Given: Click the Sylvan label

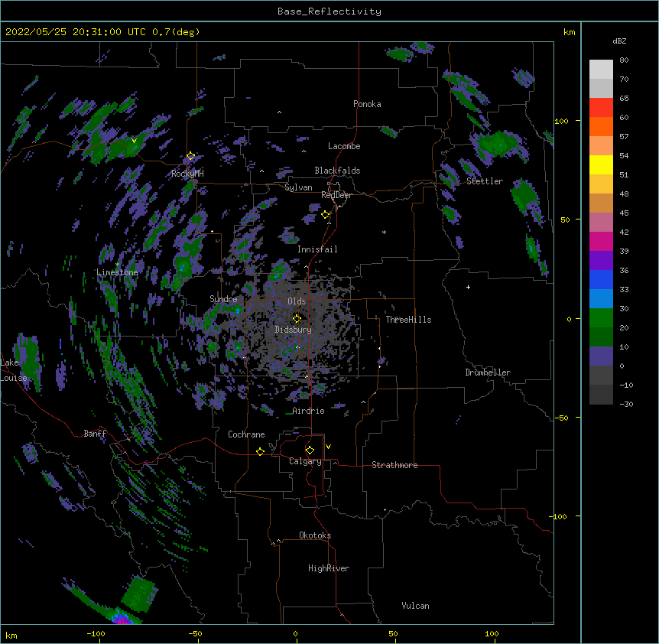Looking at the screenshot, I should (298, 187).
